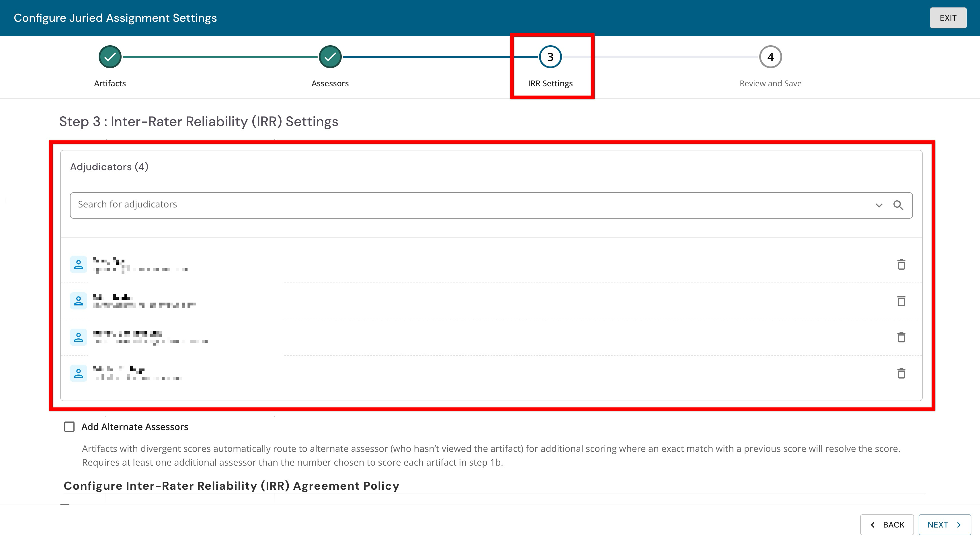Select the third adjudicator's blurred name row

491,337
